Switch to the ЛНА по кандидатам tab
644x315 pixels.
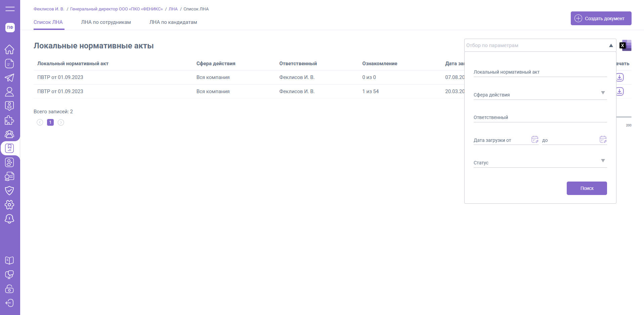(173, 22)
